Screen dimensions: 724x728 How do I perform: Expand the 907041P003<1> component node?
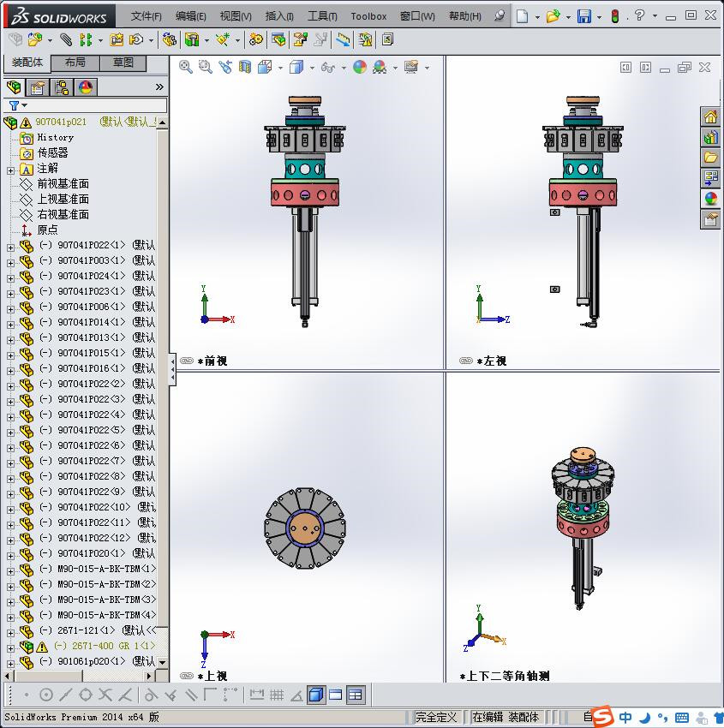point(10,263)
